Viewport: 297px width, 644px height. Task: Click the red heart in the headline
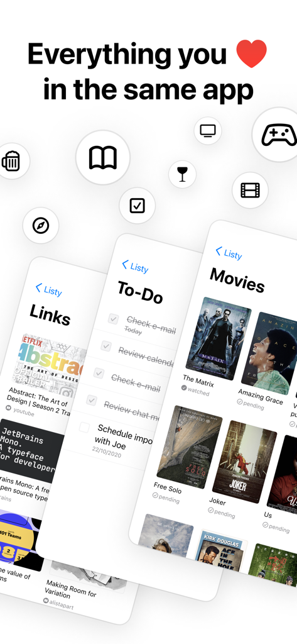click(251, 53)
